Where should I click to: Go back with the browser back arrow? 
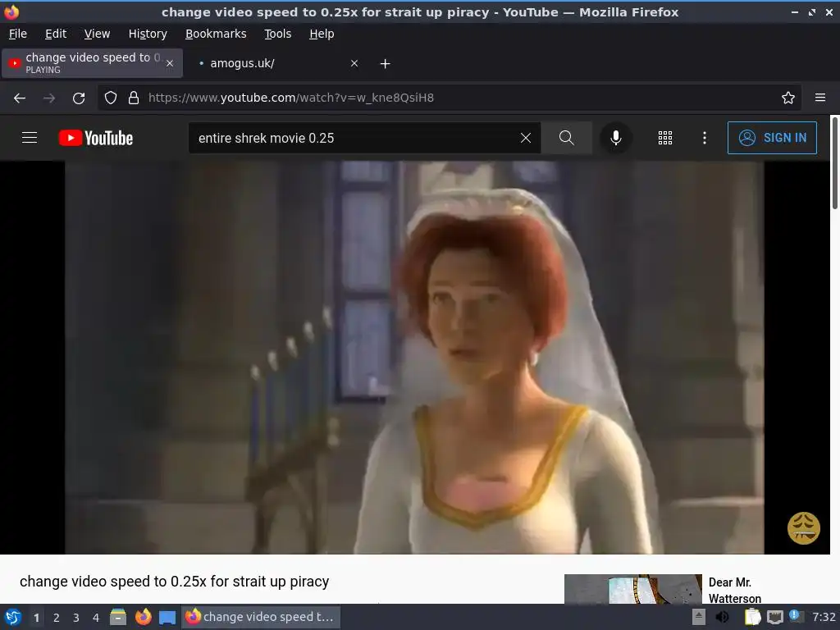pos(20,98)
